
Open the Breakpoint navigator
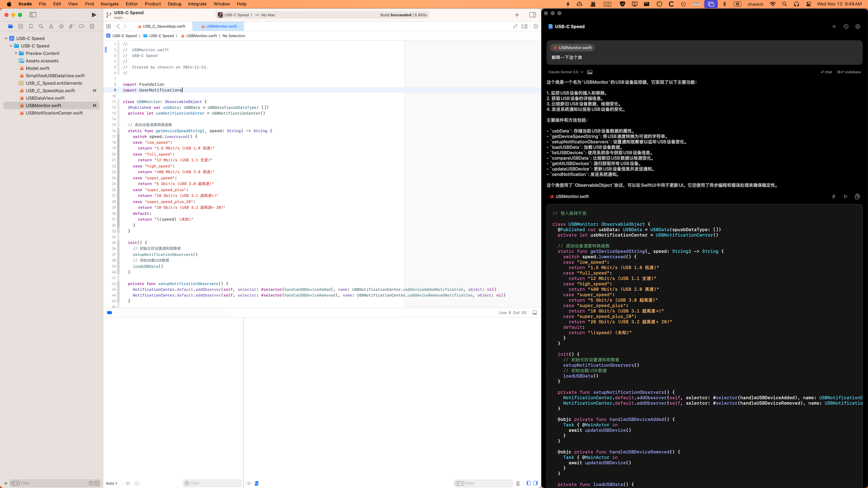[82, 26]
